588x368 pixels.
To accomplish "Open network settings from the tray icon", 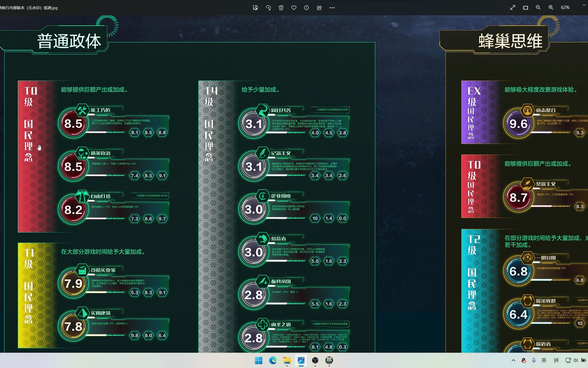I will 568,360.
